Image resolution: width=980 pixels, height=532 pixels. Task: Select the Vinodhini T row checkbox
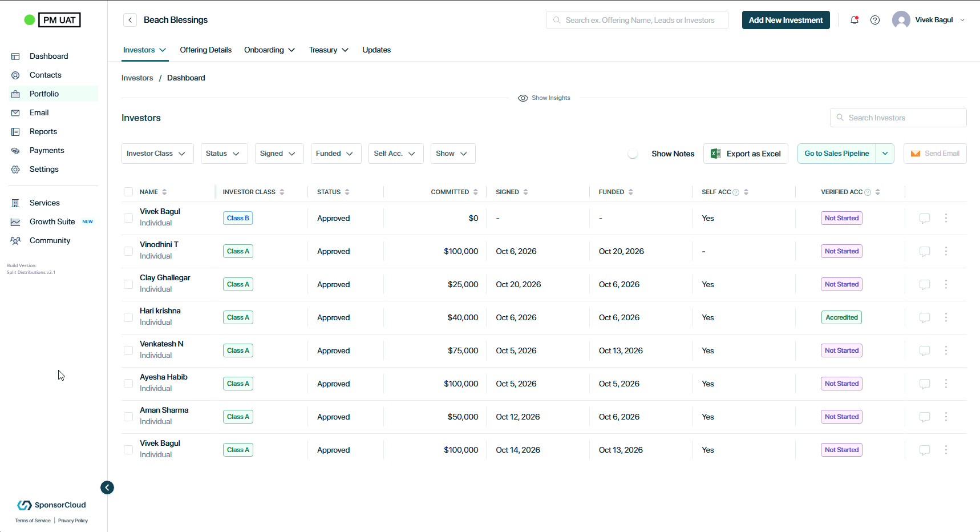(128, 251)
